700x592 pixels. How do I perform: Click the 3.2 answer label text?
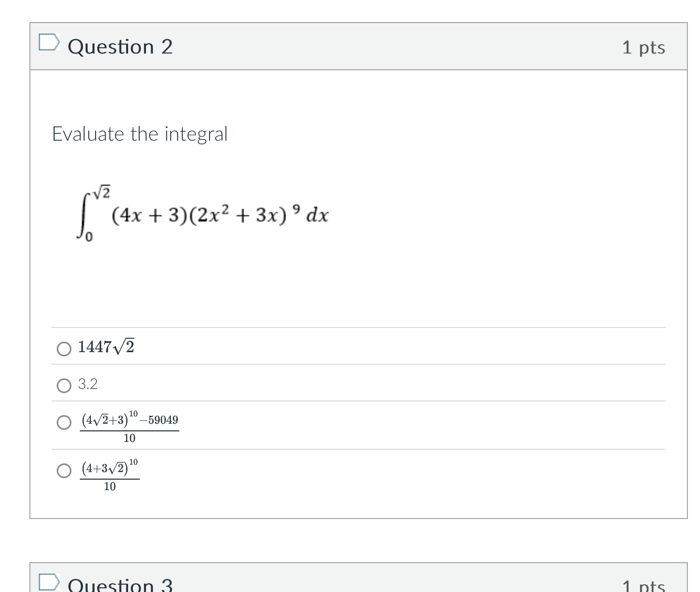tap(88, 384)
